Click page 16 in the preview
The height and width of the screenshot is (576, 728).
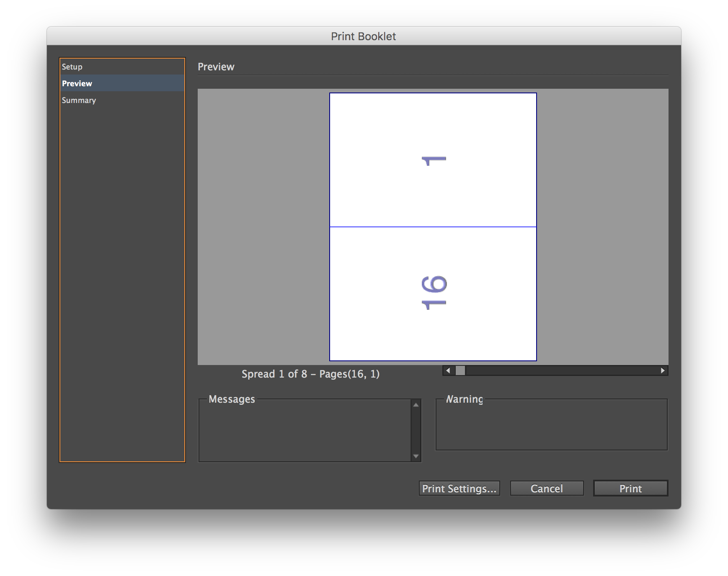tap(433, 293)
